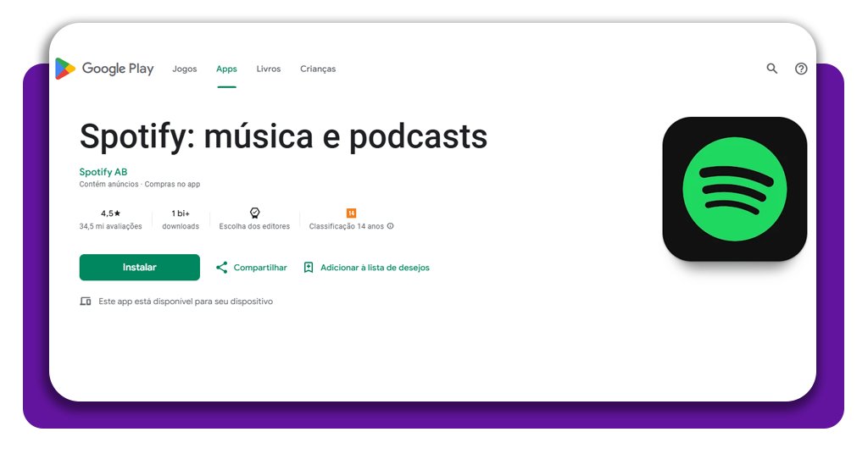Open the search magnifier icon

tap(771, 69)
